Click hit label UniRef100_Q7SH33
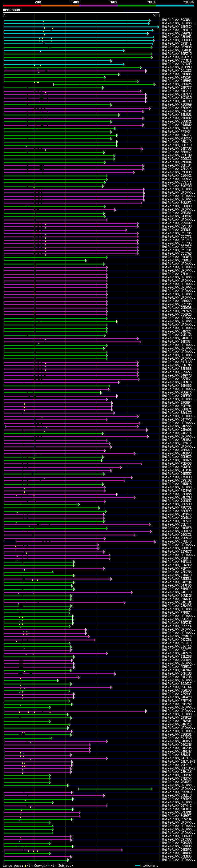The height and width of the screenshot is (868, 197). coord(177,477)
